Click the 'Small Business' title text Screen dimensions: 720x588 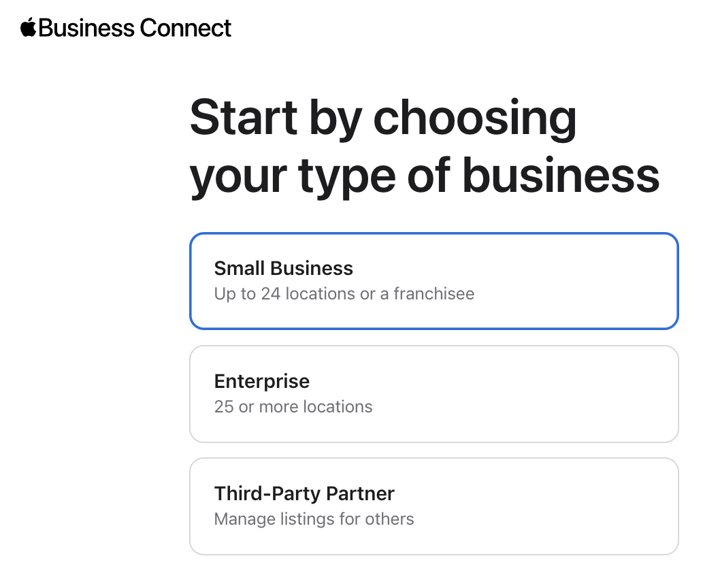tap(283, 268)
